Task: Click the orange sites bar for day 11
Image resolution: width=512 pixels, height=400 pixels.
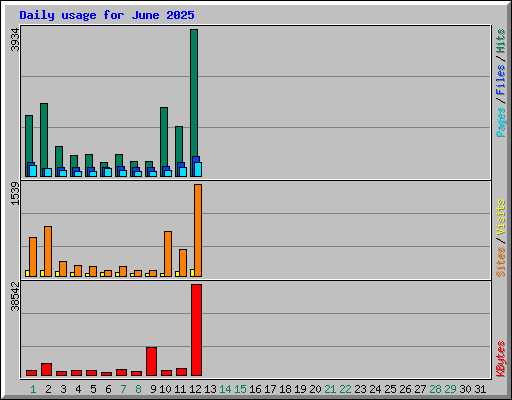Action: pyautogui.click(x=183, y=263)
